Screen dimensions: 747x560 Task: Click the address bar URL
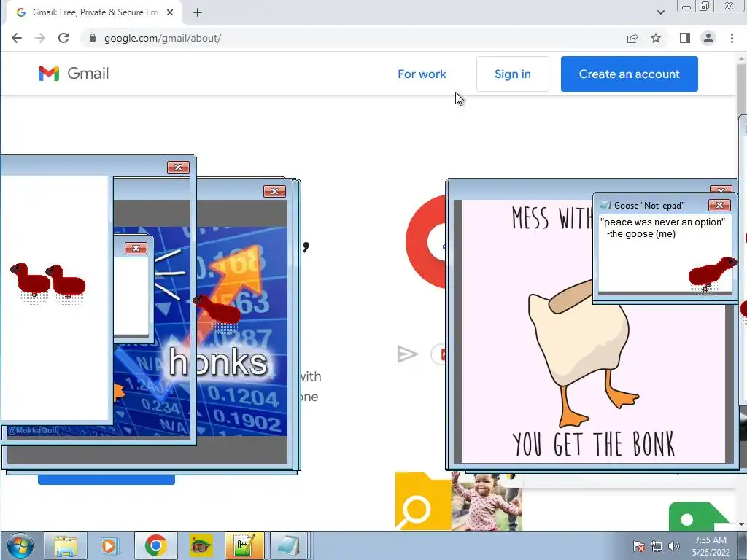[x=163, y=38]
